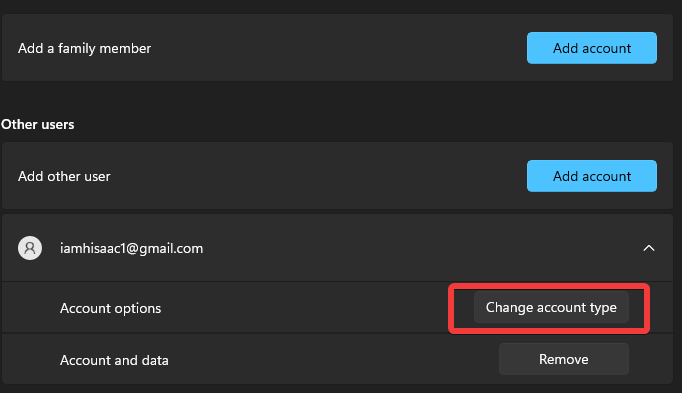Add account in Add other user row
This screenshot has width=682, height=393.
click(592, 176)
